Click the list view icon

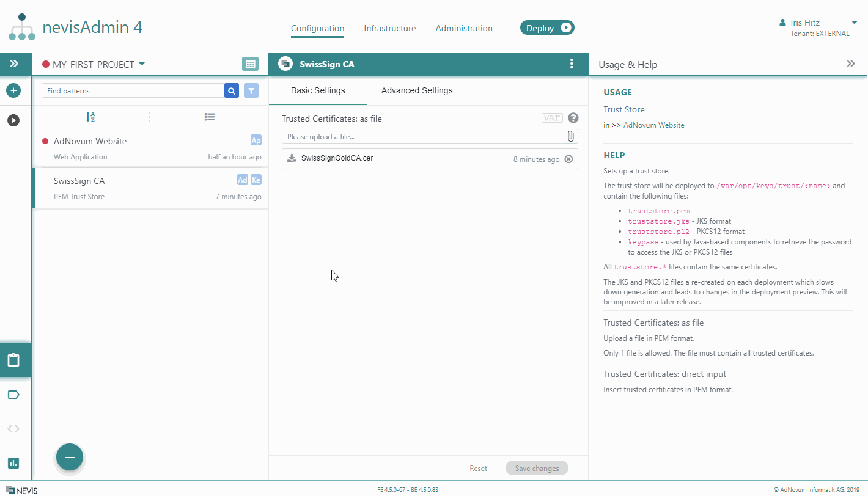210,117
